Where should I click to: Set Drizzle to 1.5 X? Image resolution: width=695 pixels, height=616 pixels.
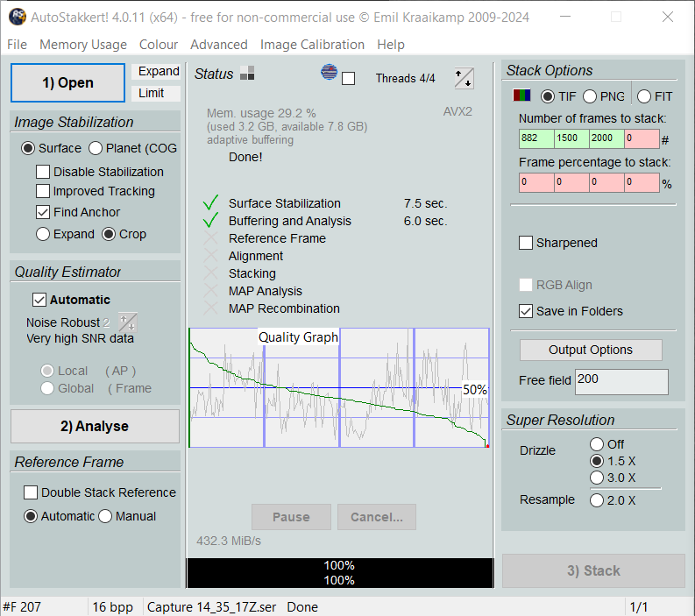click(597, 461)
